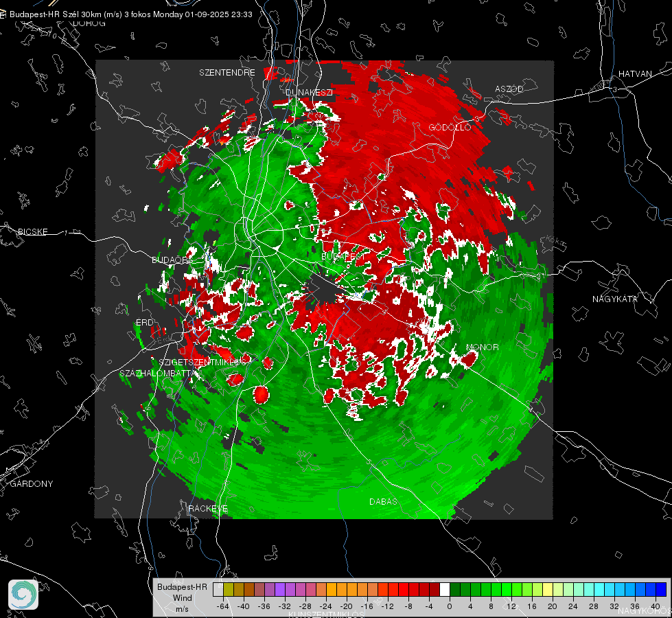This screenshot has width=672, height=618.
Task: Click the '-64' value on the legend scale
Action: click(x=223, y=606)
